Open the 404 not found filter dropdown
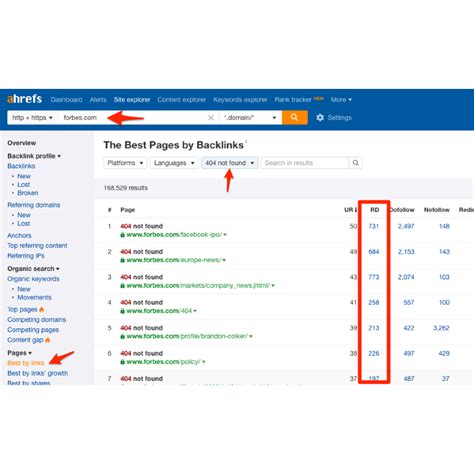 (x=229, y=163)
